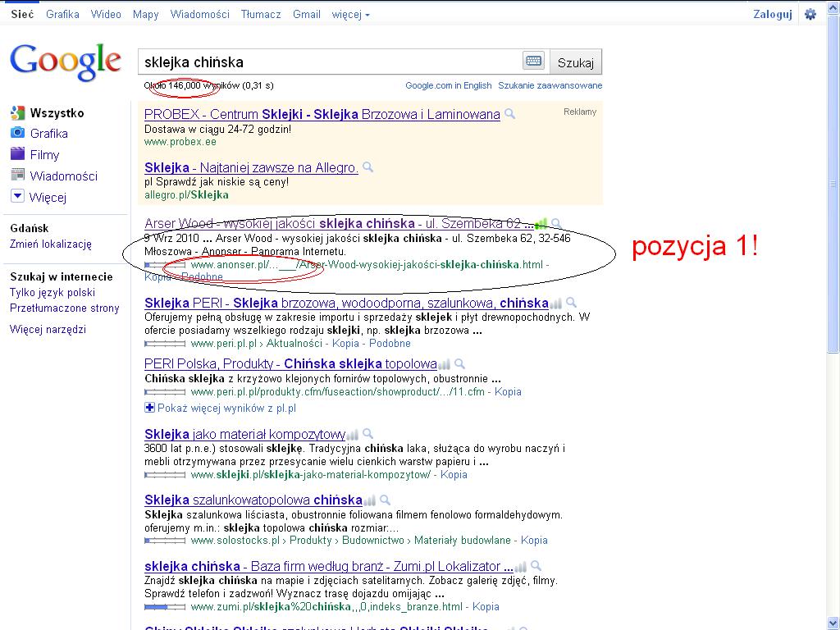
Task: Select the Grafika camera icon
Action: [18, 132]
